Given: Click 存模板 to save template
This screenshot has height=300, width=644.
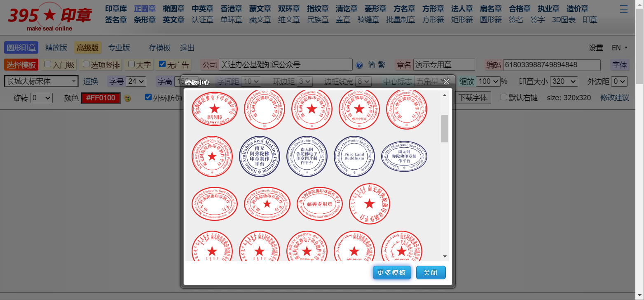Looking at the screenshot, I should point(159,48).
